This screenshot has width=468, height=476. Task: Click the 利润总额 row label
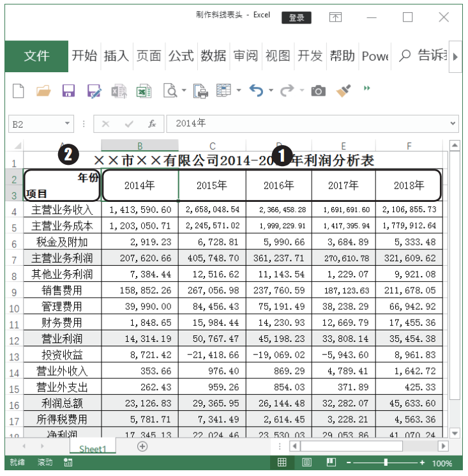(x=62, y=403)
